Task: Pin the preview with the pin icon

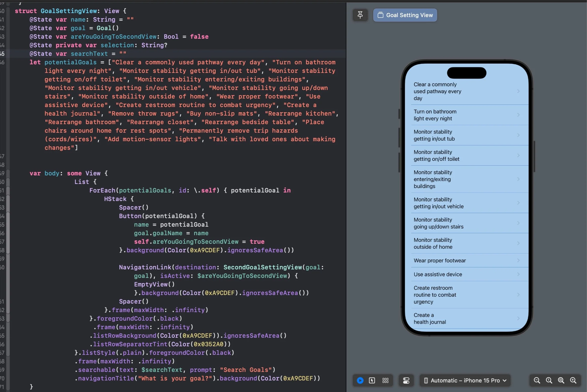Action: coord(360,15)
